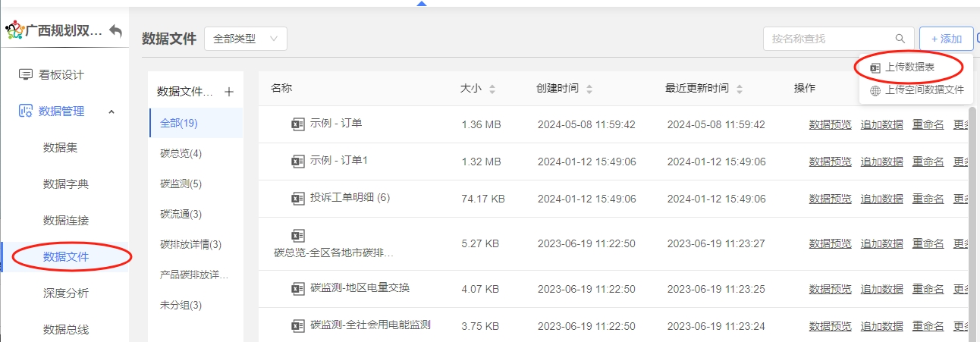Click the Excel icon for 投诉工单明细 (6)

(x=298, y=198)
